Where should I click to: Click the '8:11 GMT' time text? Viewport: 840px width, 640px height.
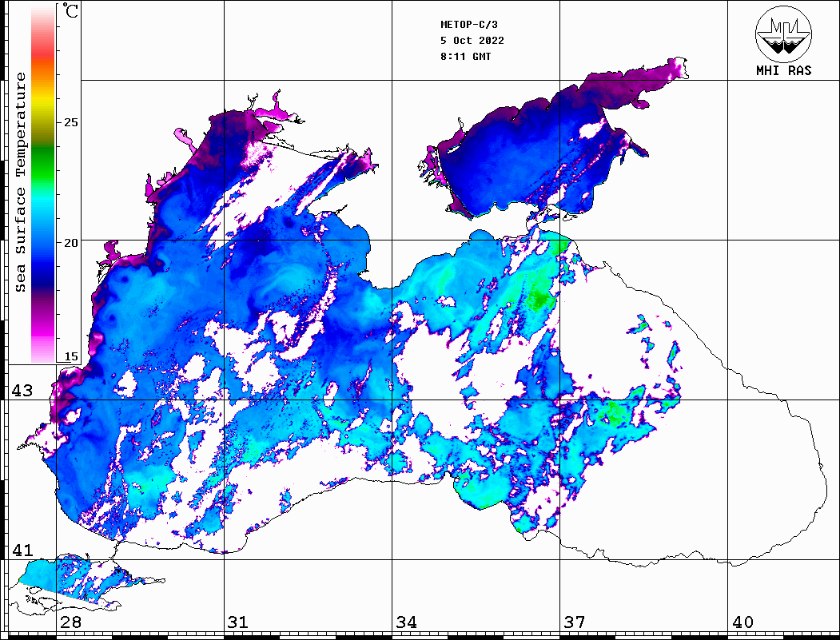click(466, 57)
